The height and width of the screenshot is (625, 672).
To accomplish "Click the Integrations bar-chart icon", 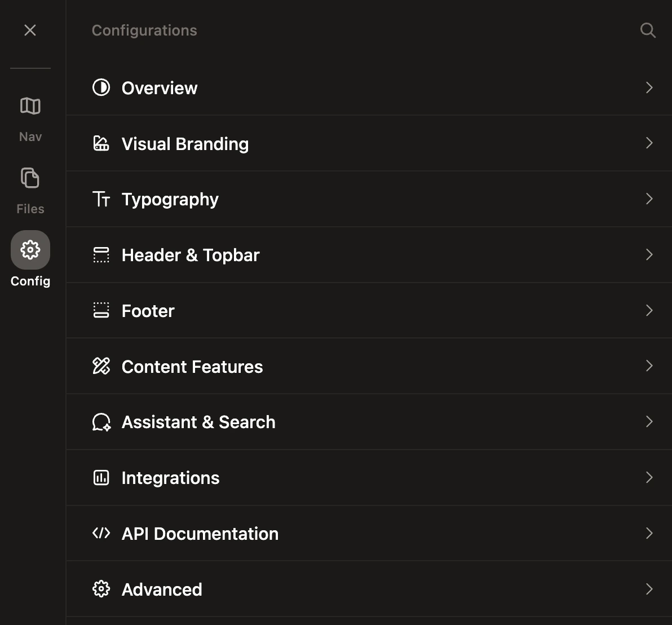I will (x=101, y=477).
